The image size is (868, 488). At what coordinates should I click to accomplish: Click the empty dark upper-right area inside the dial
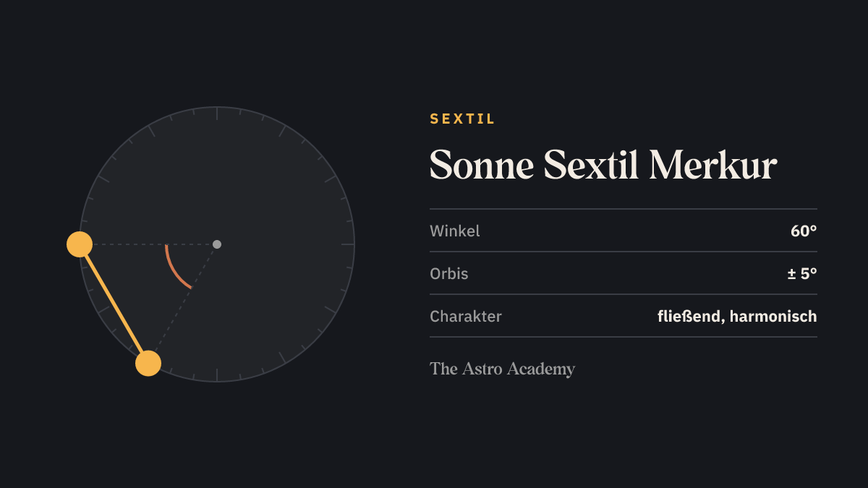pos(282,181)
